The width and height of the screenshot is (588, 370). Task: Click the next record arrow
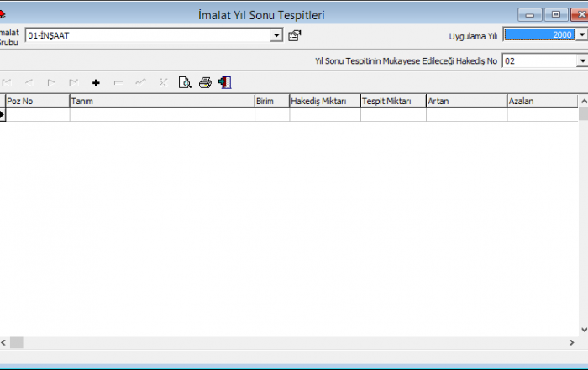51,82
